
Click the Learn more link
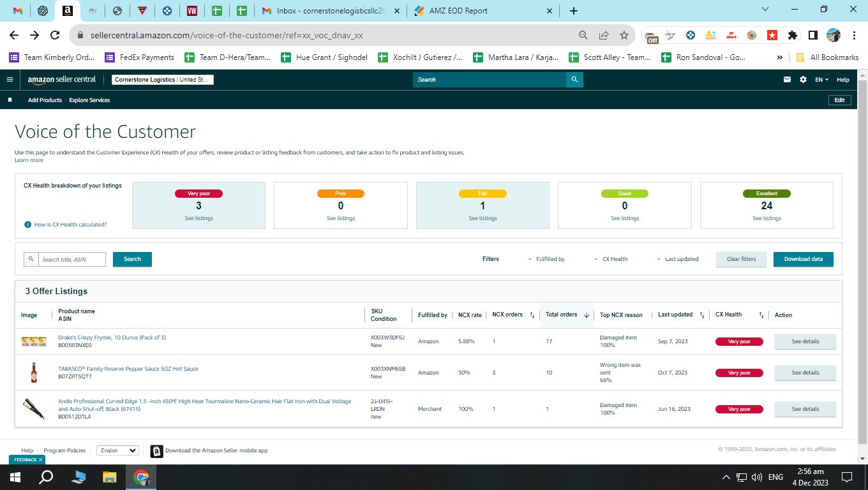point(29,160)
